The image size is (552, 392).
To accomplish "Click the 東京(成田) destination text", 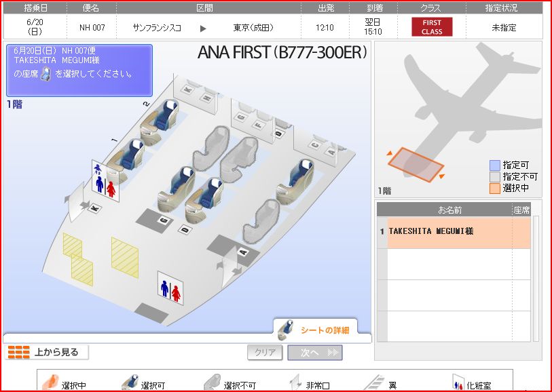I will (253, 28).
